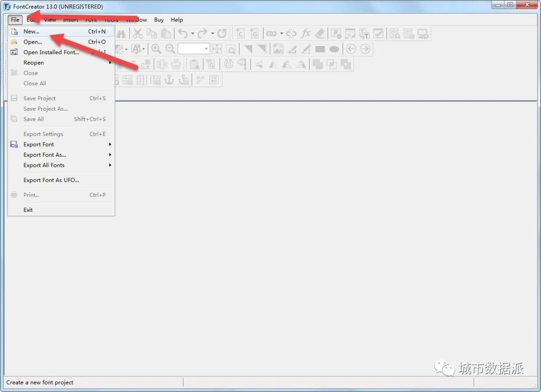Click the Undo arrow icon

click(183, 34)
